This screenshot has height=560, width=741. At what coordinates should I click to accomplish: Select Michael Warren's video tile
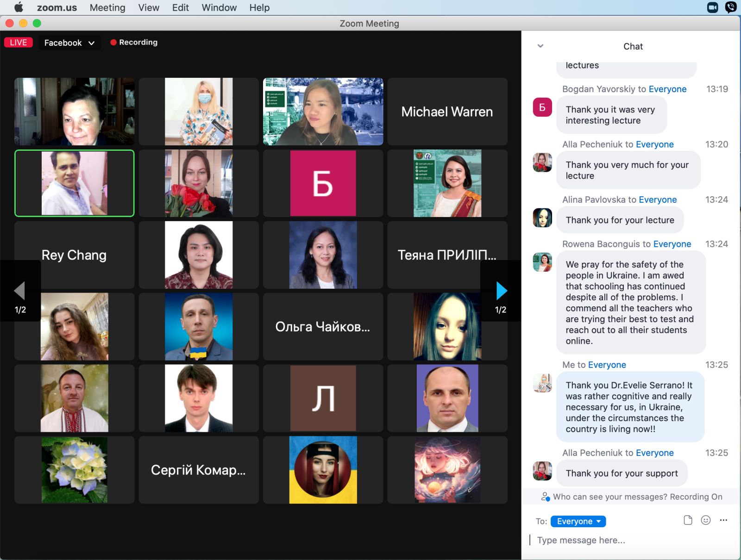[447, 112]
